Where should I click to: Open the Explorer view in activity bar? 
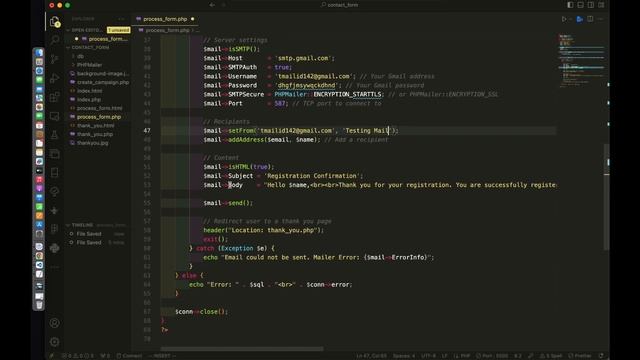pos(55,22)
